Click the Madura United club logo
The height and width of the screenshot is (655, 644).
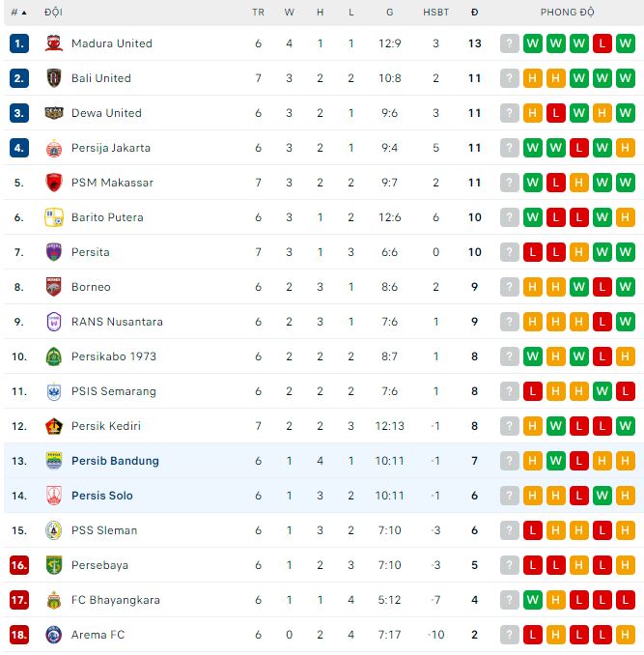[54, 43]
